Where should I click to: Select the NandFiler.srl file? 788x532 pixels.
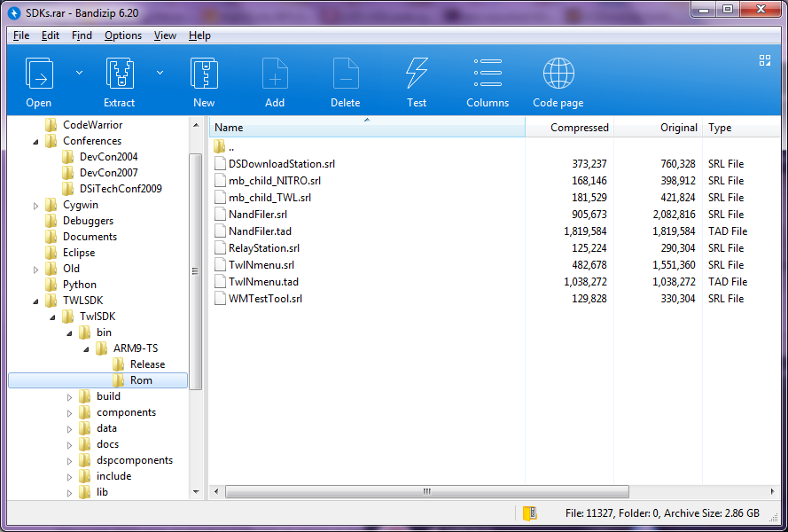click(x=258, y=215)
